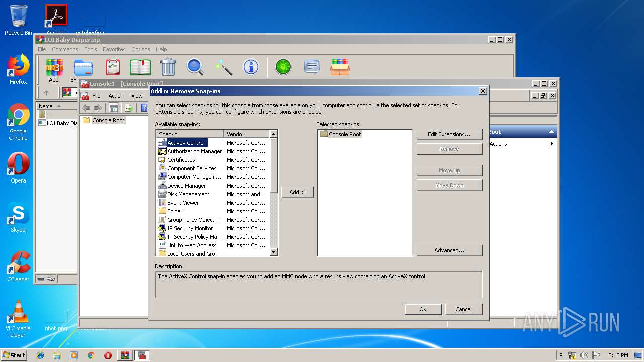Click the Export List icon in Console1 toolbar
The height and width of the screenshot is (362, 644).
point(129,108)
